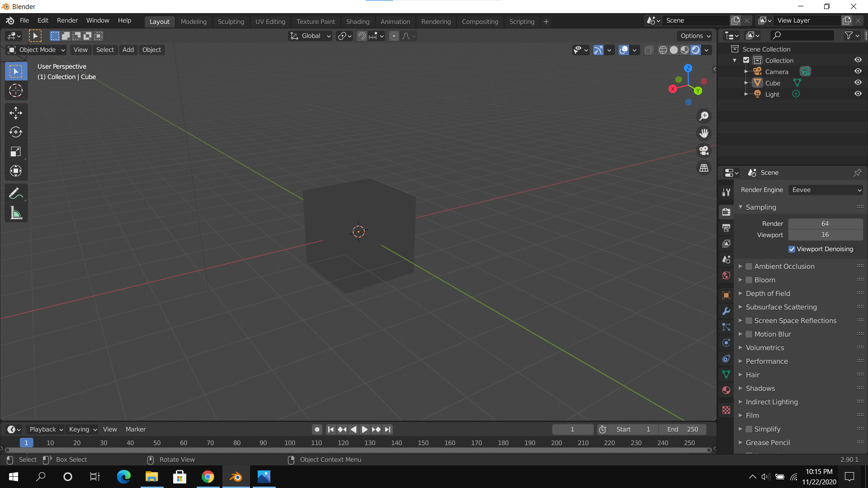The width and height of the screenshot is (868, 488).
Task: Open View Layer properties tab
Action: [726, 244]
